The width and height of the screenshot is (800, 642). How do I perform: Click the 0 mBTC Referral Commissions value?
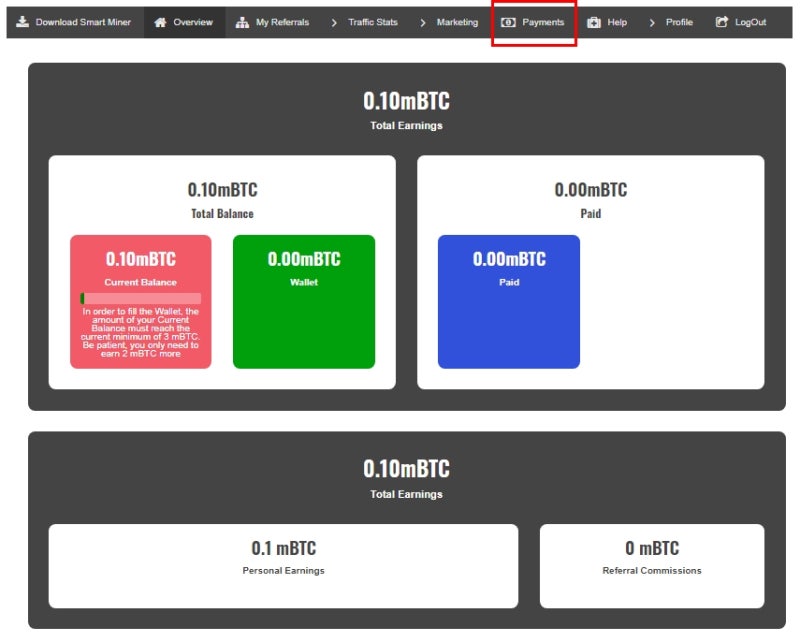(x=652, y=548)
